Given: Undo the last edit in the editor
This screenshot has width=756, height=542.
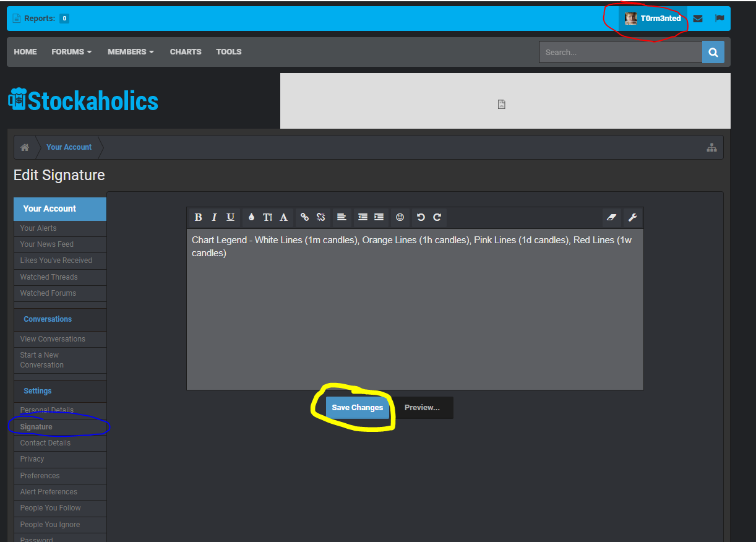Looking at the screenshot, I should (x=421, y=217).
